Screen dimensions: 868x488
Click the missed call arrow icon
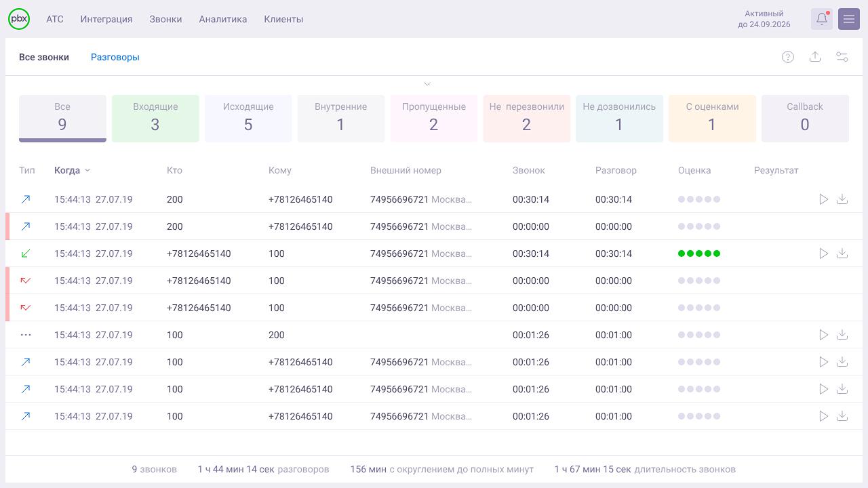pos(25,281)
